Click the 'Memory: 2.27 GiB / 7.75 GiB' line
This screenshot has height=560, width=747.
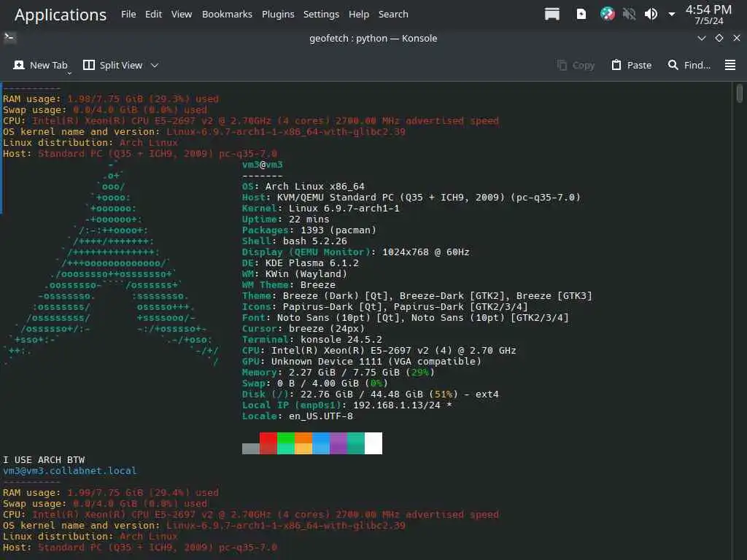coord(338,373)
